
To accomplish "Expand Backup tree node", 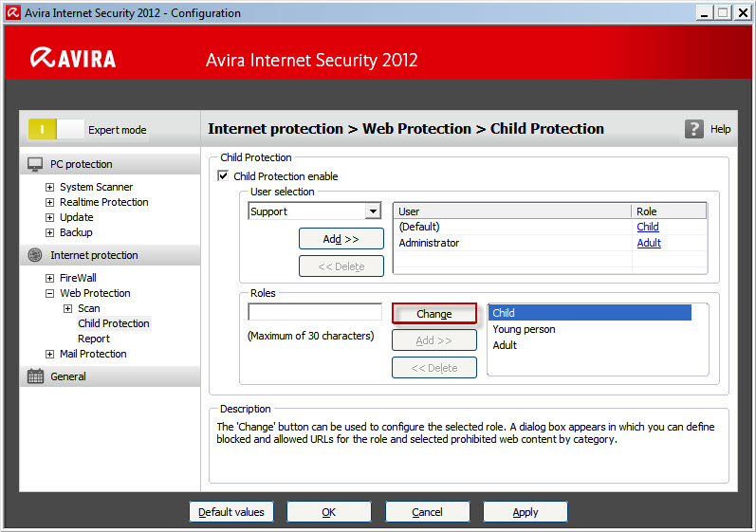I will click(49, 232).
